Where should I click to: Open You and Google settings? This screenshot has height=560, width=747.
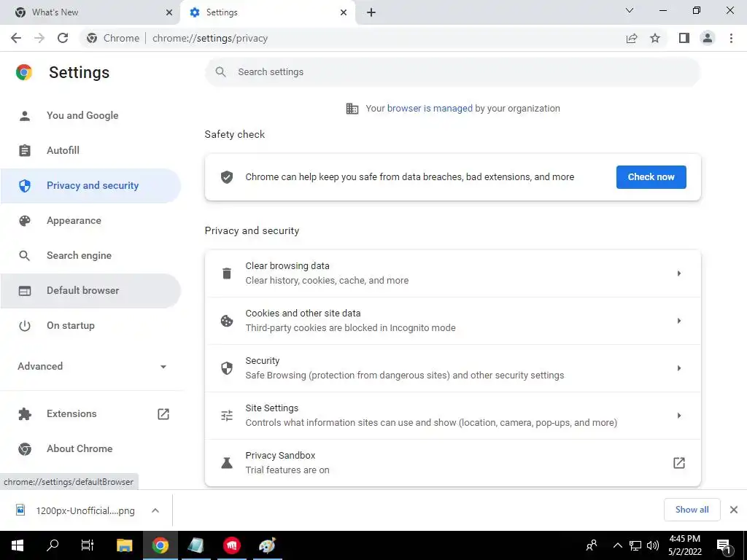[90, 116]
